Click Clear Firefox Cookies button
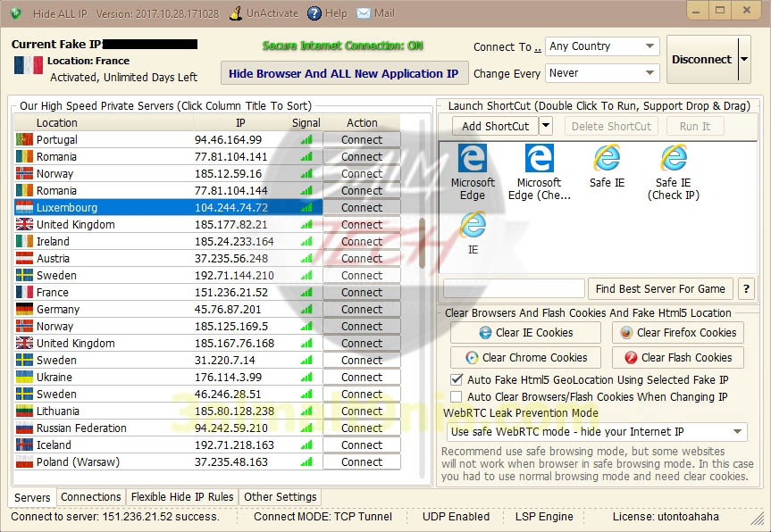The width and height of the screenshot is (771, 532). point(678,333)
